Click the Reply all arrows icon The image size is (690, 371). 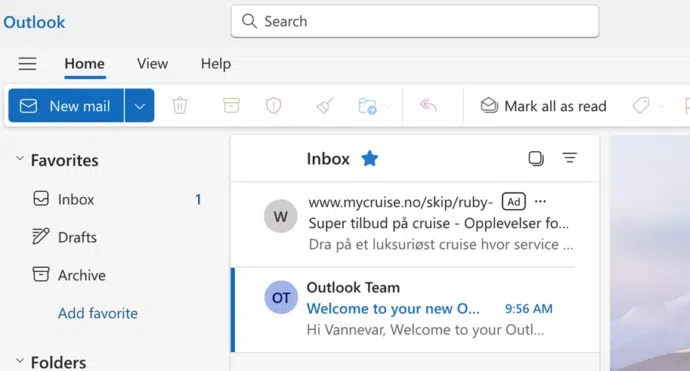[428, 105]
